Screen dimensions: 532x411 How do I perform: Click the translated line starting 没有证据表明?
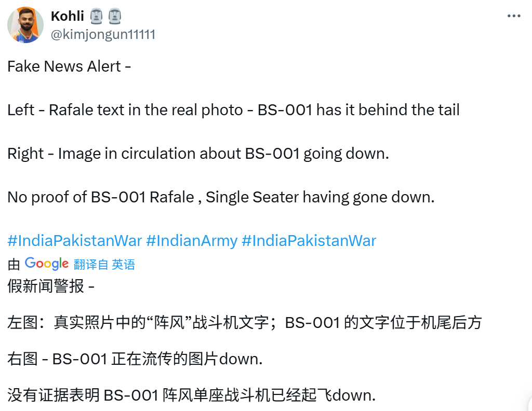click(191, 395)
